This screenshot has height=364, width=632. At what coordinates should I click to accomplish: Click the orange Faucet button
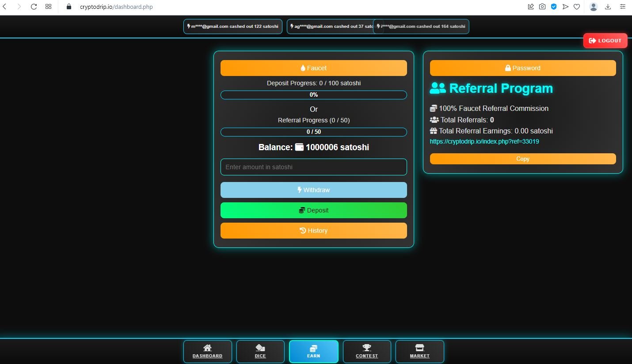coord(313,68)
